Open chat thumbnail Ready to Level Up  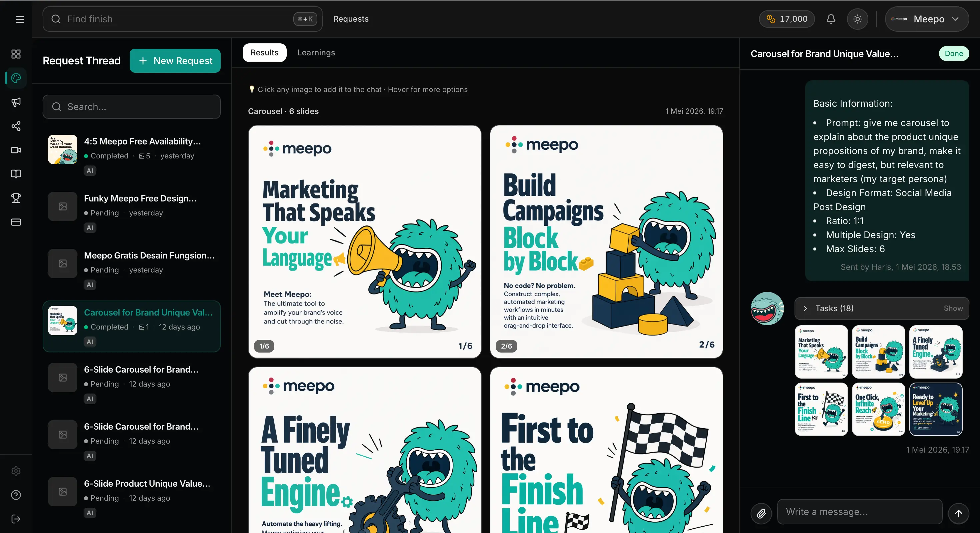(x=936, y=409)
